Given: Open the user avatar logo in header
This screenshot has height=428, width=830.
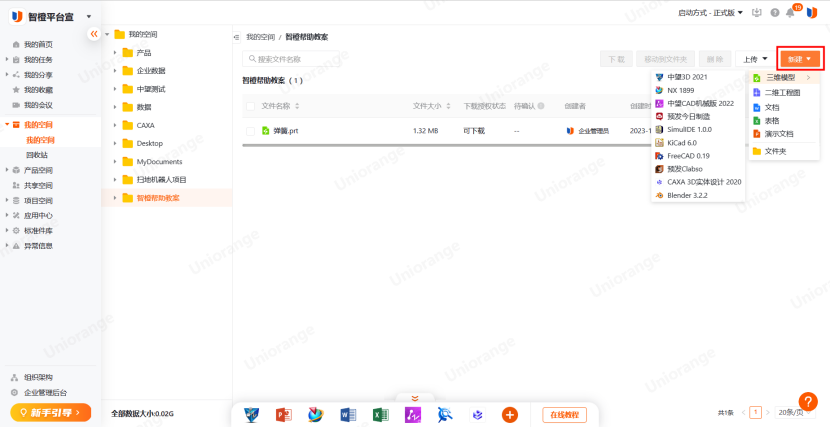Looking at the screenshot, I should click(x=812, y=13).
